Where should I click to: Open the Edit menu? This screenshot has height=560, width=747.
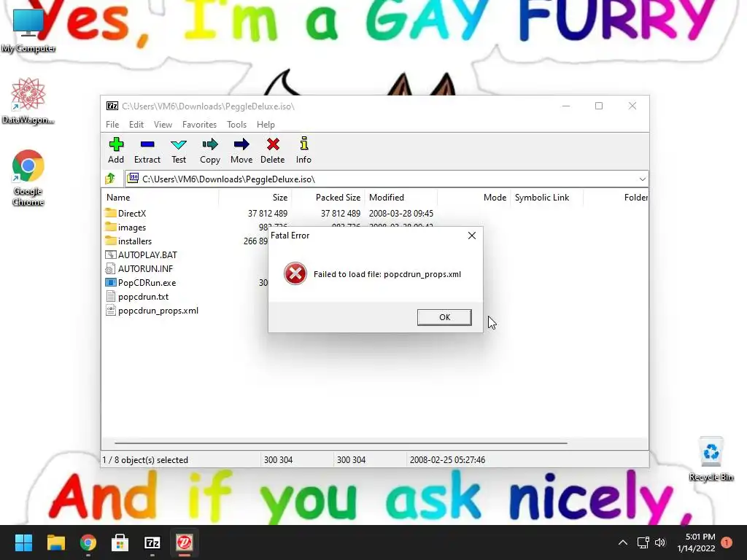pyautogui.click(x=136, y=124)
